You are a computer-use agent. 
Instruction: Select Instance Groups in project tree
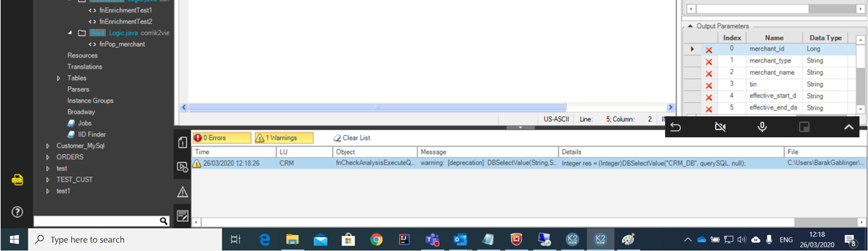(90, 101)
